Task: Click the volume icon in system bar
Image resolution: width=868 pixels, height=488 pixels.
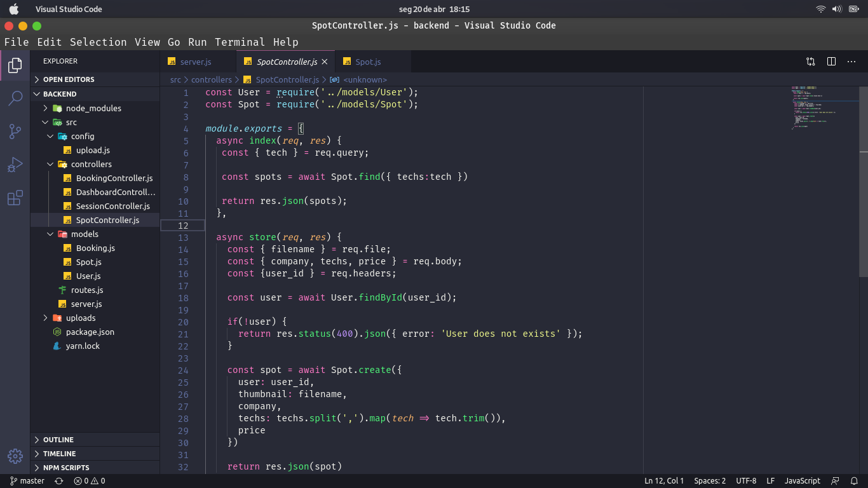Action: tap(837, 9)
